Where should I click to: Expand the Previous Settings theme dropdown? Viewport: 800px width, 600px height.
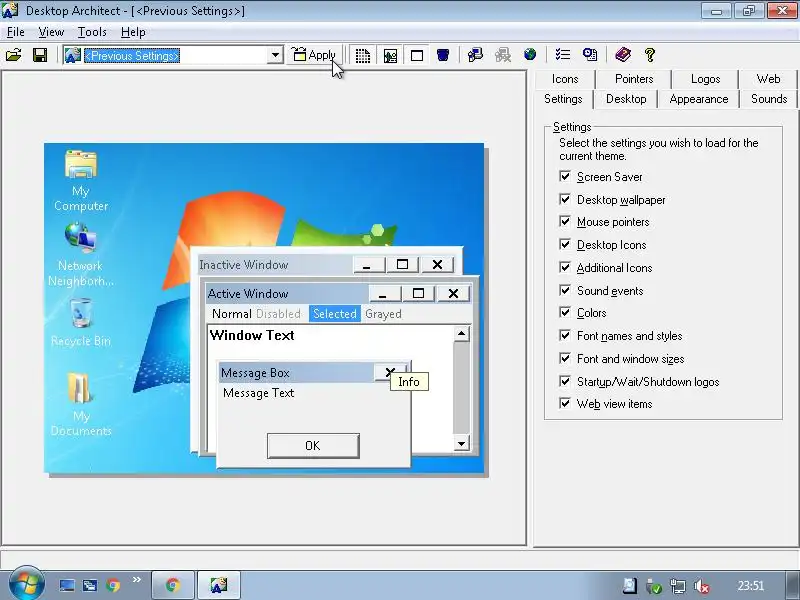[275, 55]
